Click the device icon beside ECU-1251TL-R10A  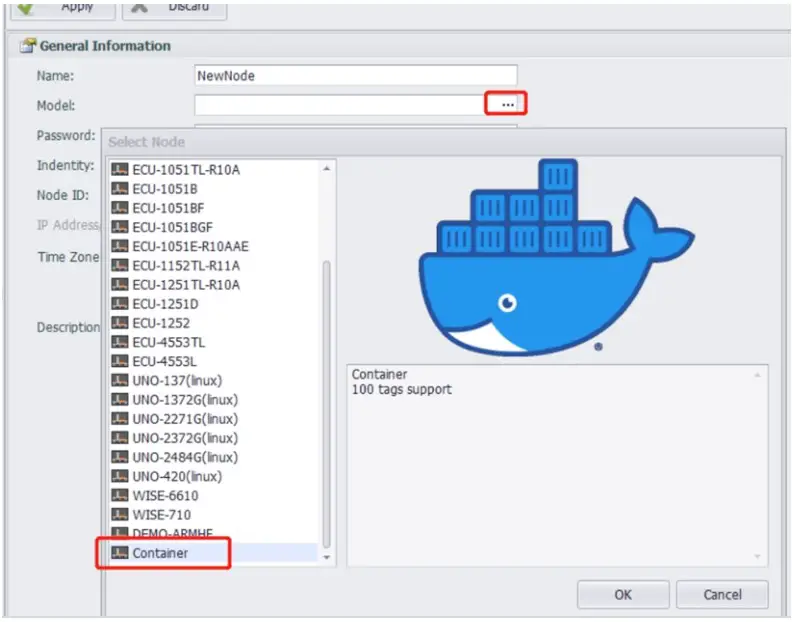point(120,284)
